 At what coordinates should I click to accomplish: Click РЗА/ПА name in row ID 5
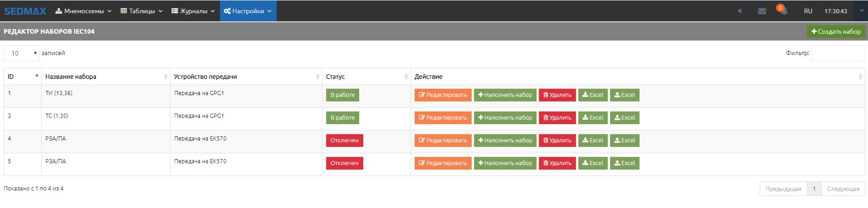point(55,161)
